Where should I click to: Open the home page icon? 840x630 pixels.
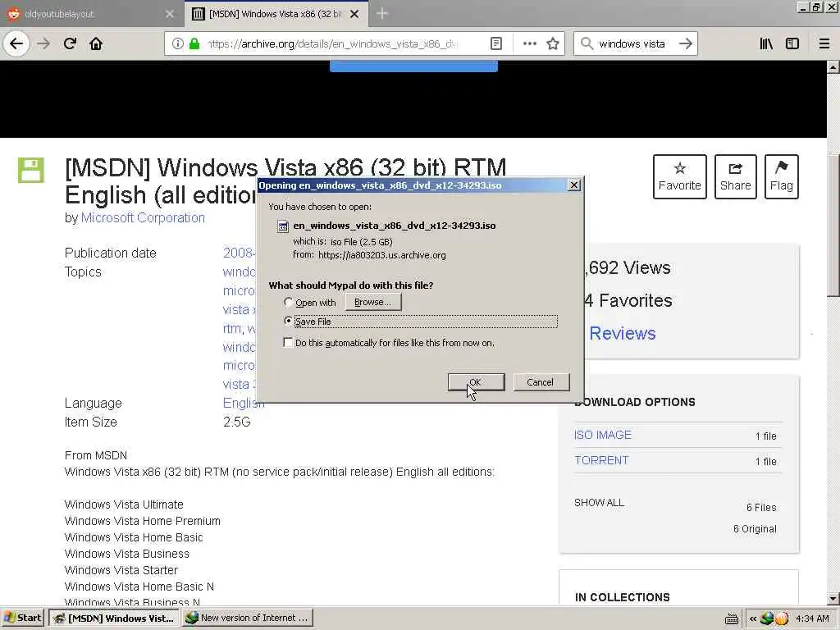tap(96, 43)
